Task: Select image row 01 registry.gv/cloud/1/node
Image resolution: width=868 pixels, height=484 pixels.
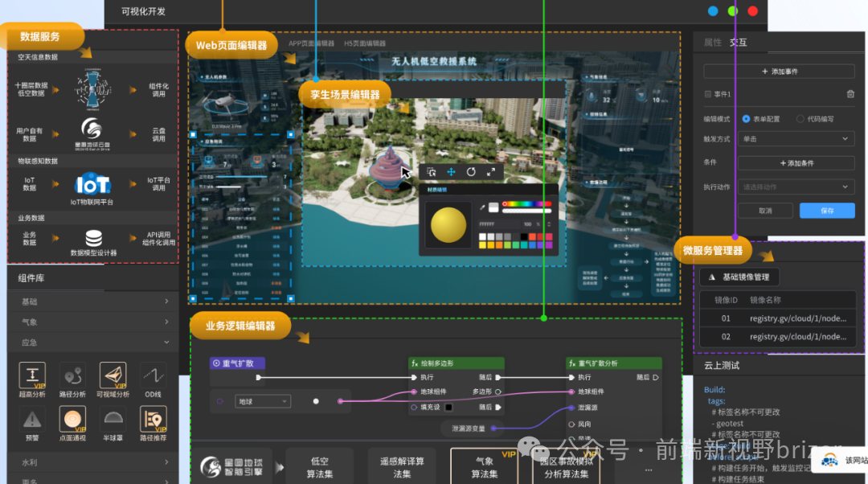Action: [x=778, y=318]
